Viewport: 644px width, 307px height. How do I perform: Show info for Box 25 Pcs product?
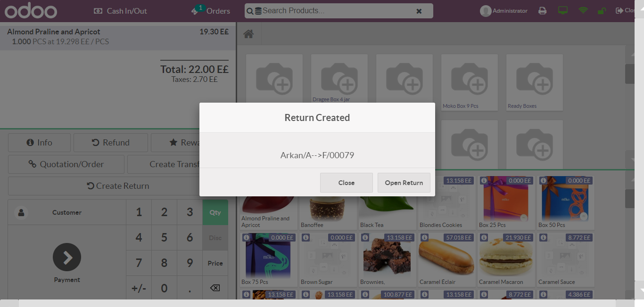[x=484, y=181]
